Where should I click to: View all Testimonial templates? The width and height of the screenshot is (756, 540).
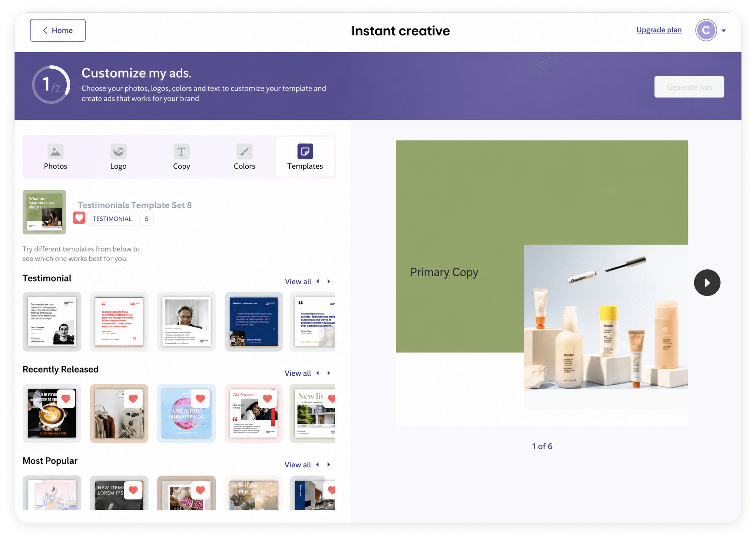pos(298,282)
